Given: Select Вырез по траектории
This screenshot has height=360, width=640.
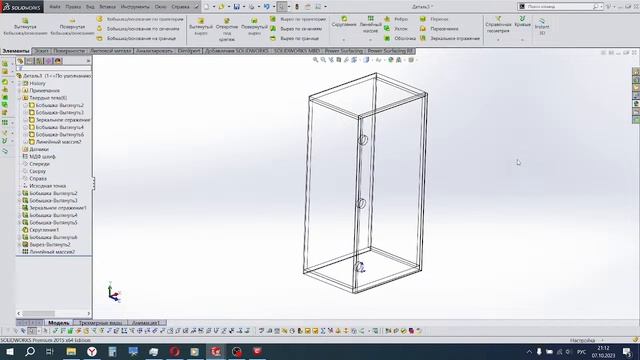Looking at the screenshot, I should 298,19.
